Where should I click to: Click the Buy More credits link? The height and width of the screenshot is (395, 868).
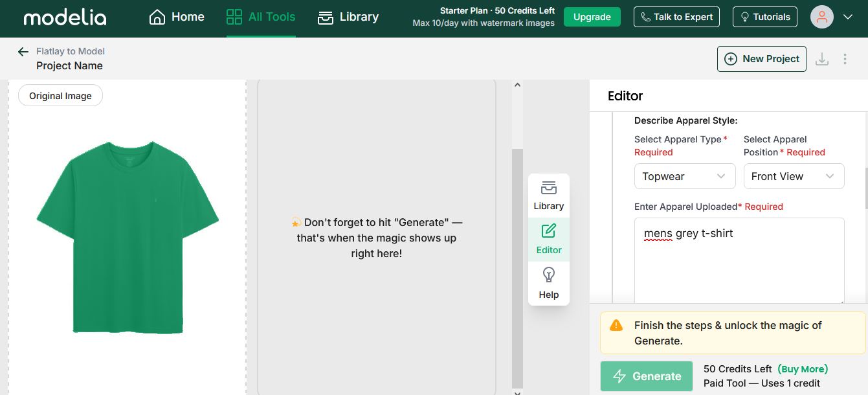803,369
